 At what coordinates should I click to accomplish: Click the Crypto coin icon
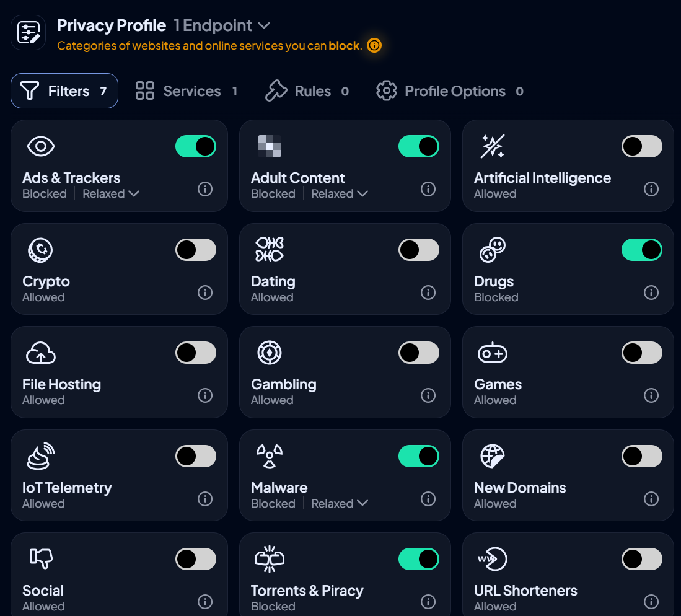(40, 250)
